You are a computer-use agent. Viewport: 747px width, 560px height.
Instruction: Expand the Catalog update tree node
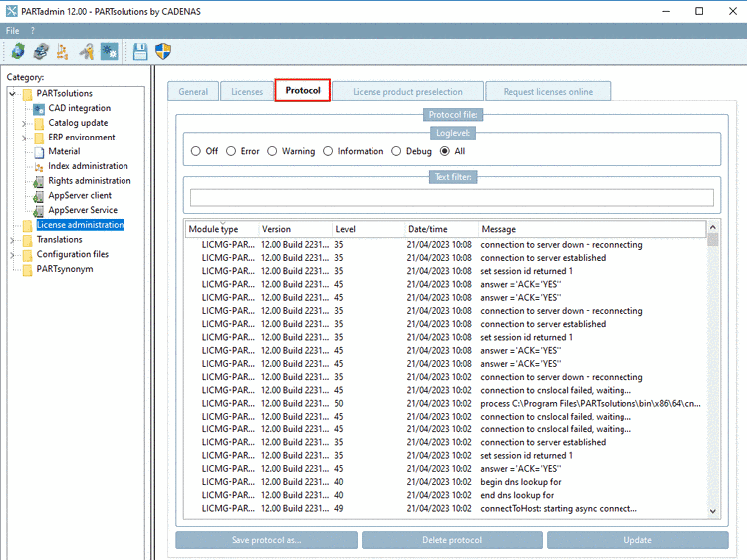tap(24, 123)
